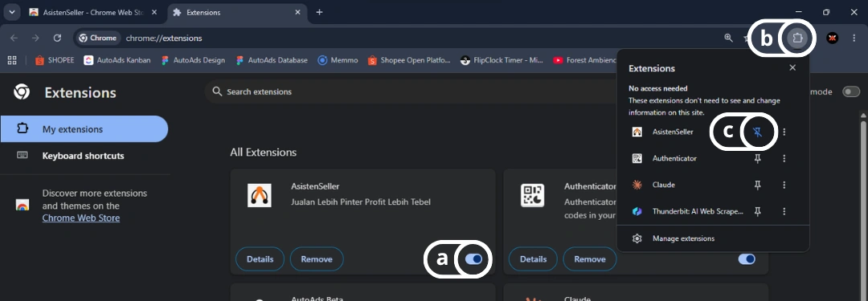The width and height of the screenshot is (868, 301).
Task: Open AutoAds Design bookmark
Action: coord(193,60)
